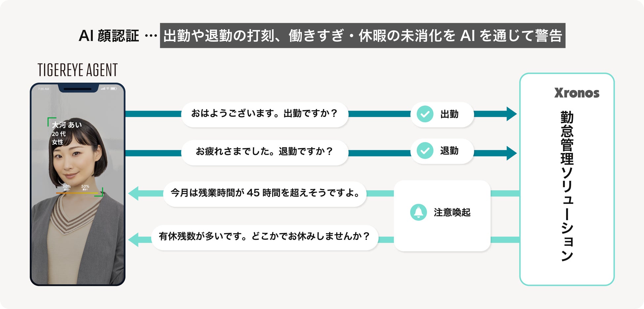
Task: Click the Xronos logo text
Action: 577,93
